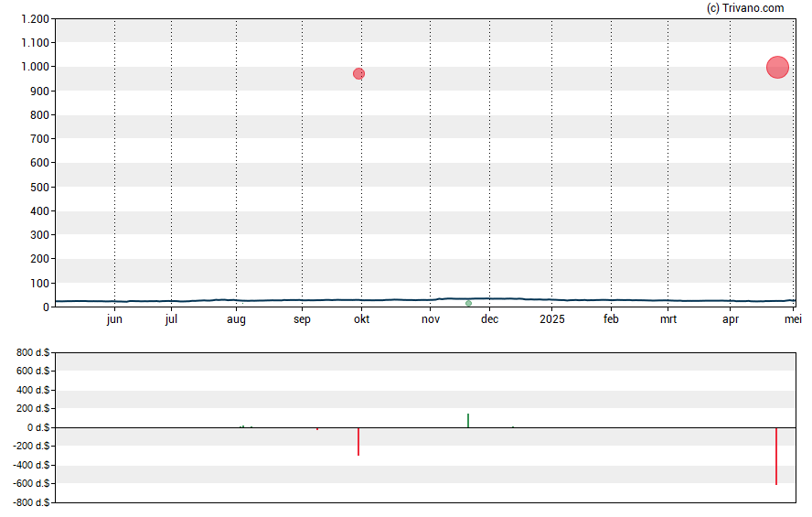Click the green volume bar after nov
Image resolution: width=812 pixels, height=517 pixels.
coord(468,420)
